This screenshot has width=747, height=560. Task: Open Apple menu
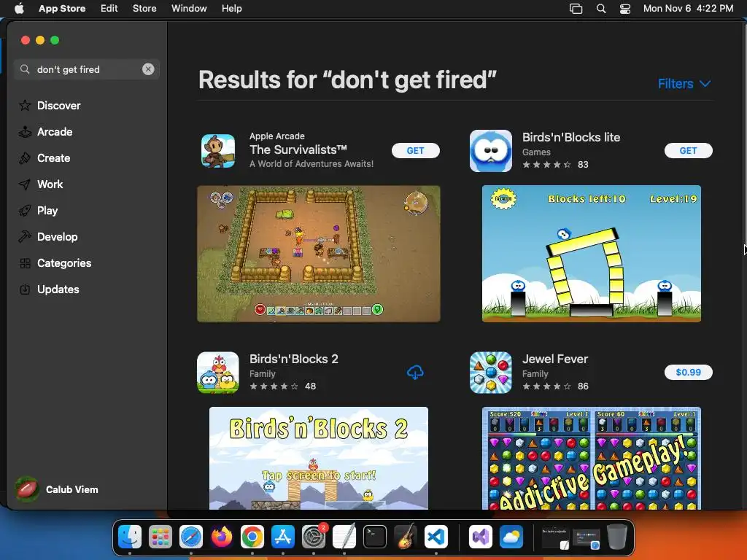[19, 8]
